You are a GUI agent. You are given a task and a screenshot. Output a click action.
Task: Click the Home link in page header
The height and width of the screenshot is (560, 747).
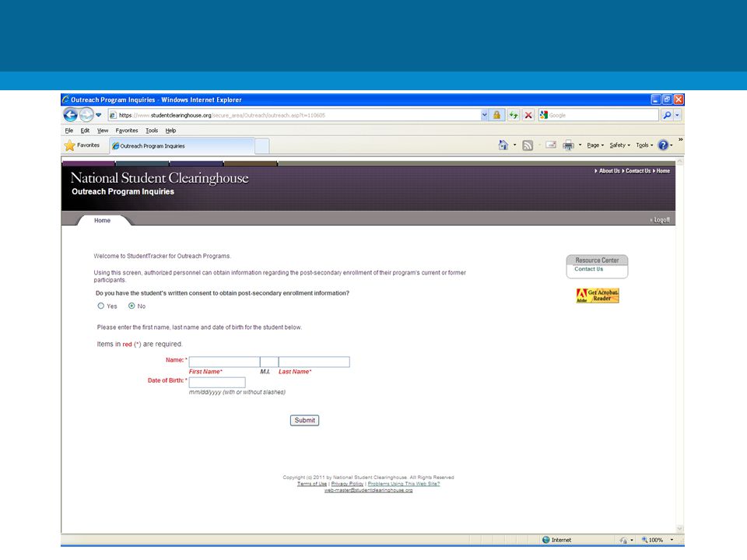click(x=663, y=171)
